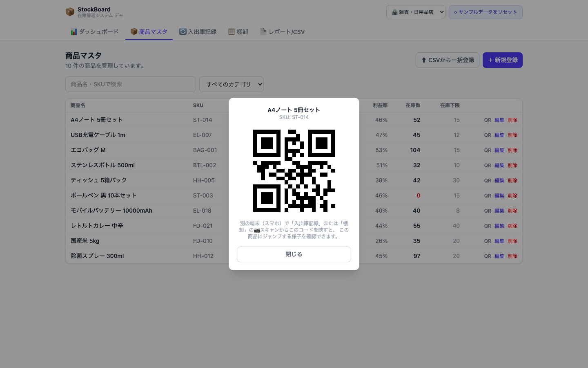
Task: Click the SKU cell BAG-001
Action: [205, 150]
